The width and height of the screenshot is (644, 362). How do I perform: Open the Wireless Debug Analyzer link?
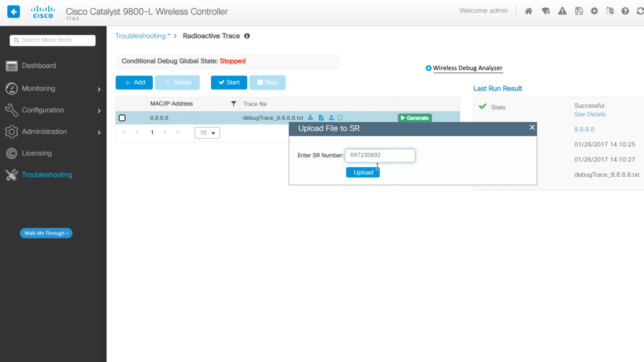coord(468,68)
